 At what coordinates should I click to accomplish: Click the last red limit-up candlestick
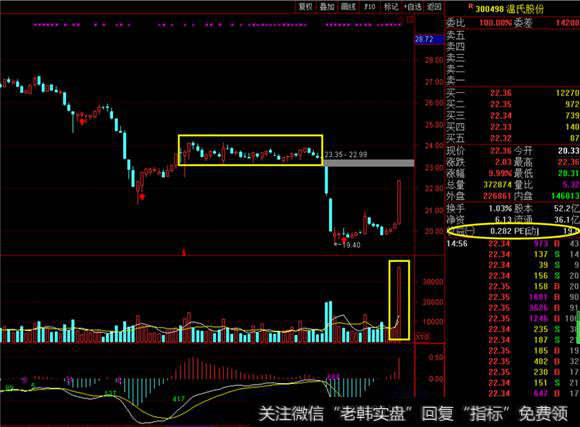point(399,202)
